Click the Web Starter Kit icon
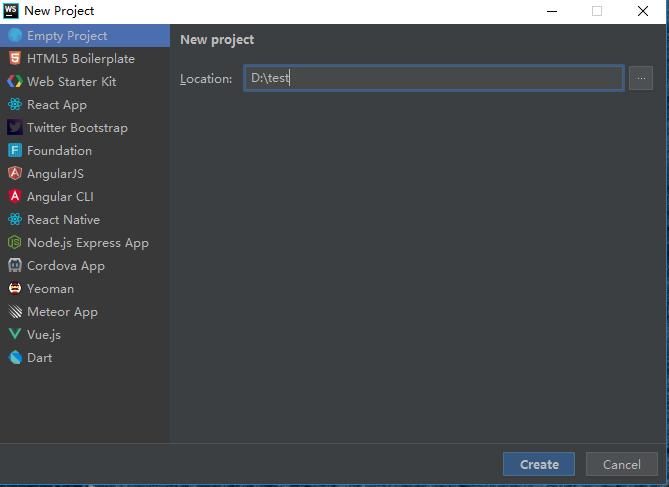This screenshot has height=487, width=669. pos(15,82)
